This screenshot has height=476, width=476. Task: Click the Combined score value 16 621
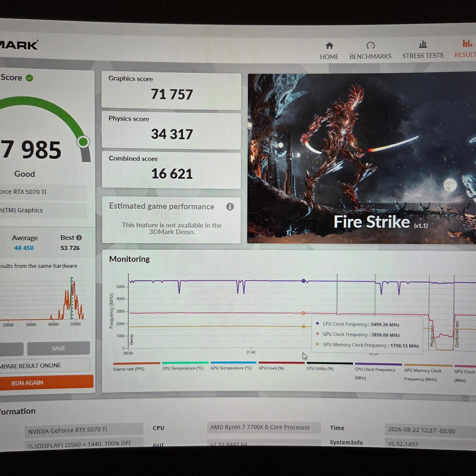pos(172,174)
